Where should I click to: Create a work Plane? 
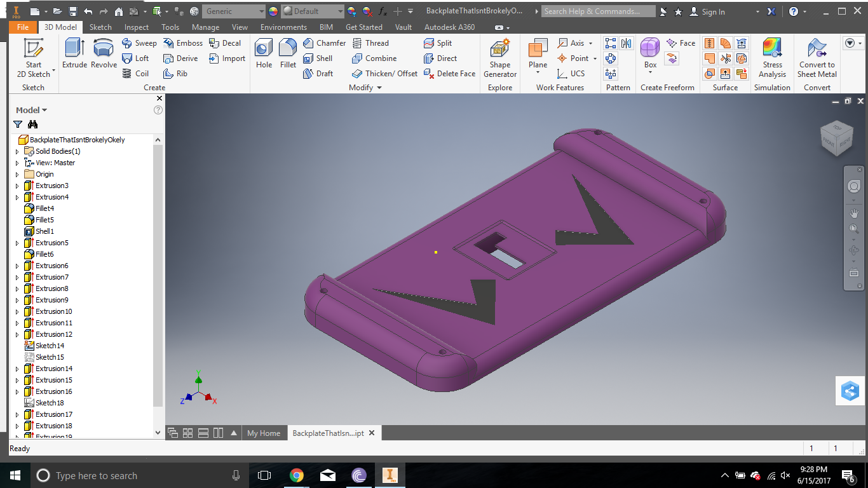[538, 54]
